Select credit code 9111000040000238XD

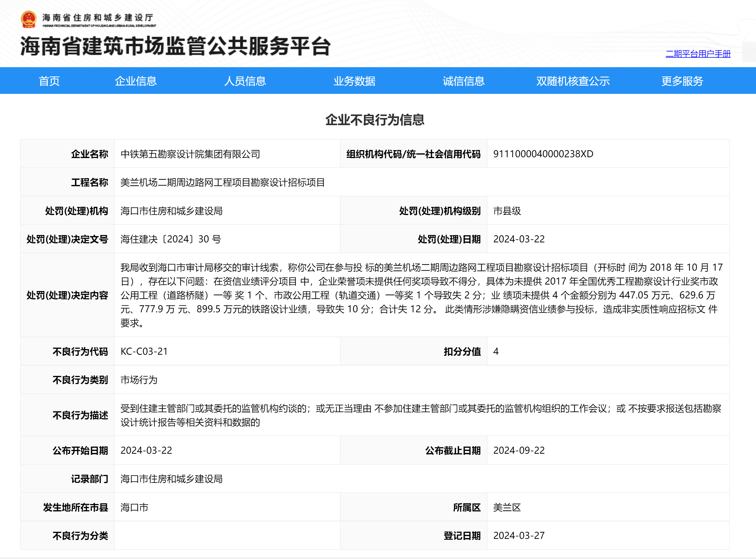click(x=543, y=154)
